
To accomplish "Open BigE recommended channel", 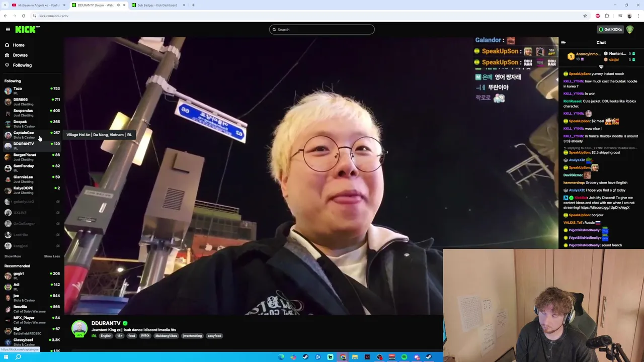I will [x=31, y=331].
